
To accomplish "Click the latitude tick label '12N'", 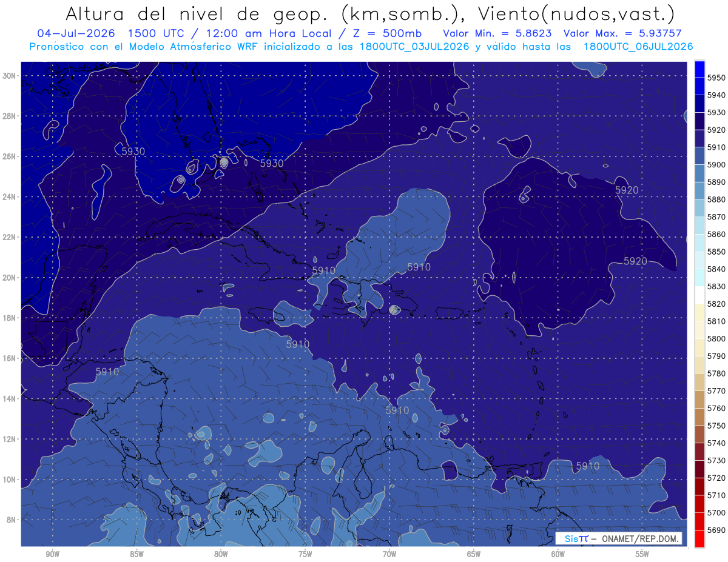I will pos(9,439).
